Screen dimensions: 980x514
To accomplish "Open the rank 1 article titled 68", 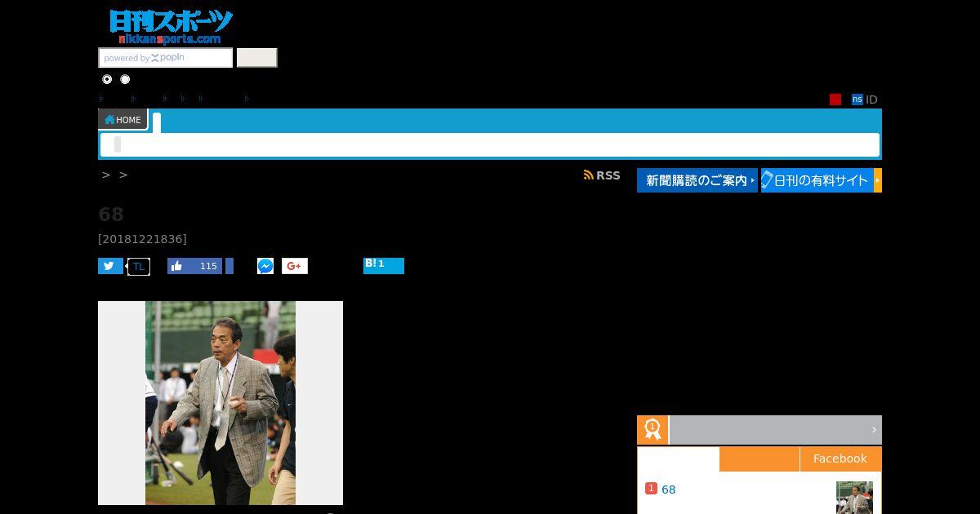I will 668,490.
